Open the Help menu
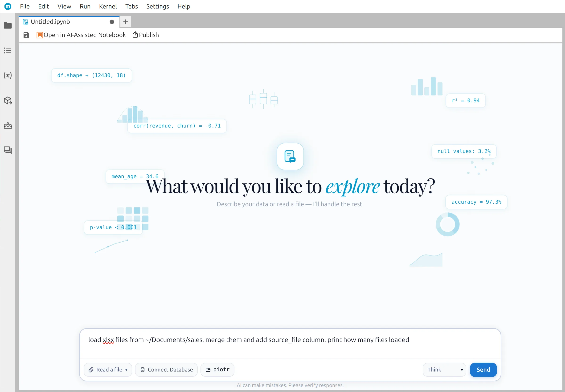 click(x=184, y=6)
